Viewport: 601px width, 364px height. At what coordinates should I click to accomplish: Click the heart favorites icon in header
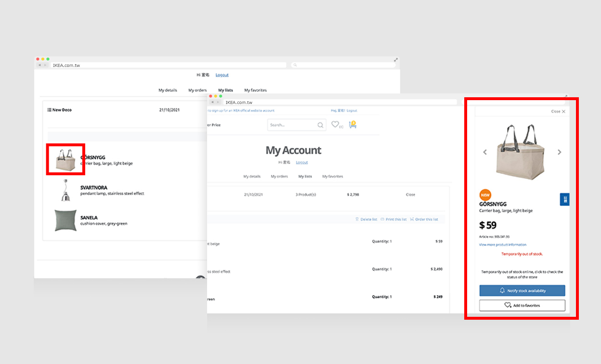tap(335, 125)
